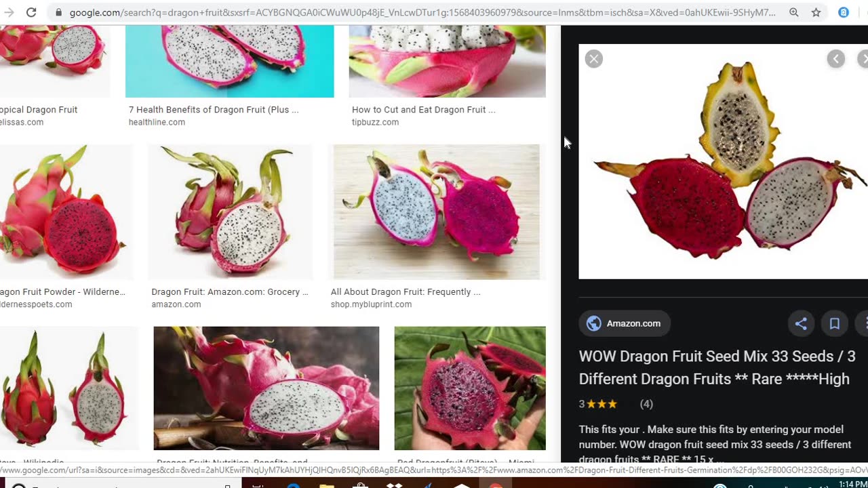Screen dimensions: 868x488
Task: Save previewed image to collection
Action: coord(835,323)
